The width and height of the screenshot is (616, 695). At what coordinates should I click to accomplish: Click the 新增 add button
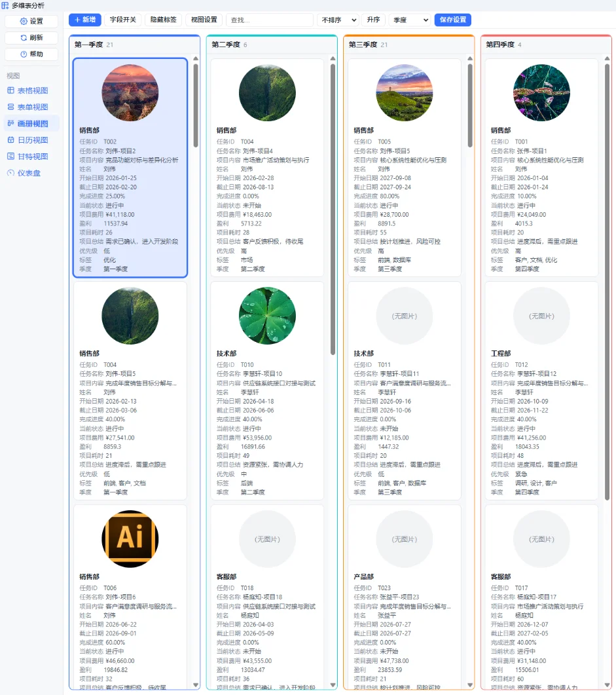click(x=85, y=20)
